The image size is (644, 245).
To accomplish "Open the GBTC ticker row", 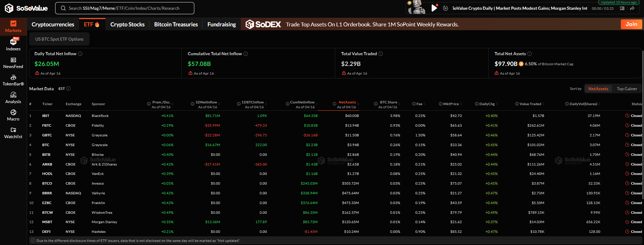I will [336, 135].
